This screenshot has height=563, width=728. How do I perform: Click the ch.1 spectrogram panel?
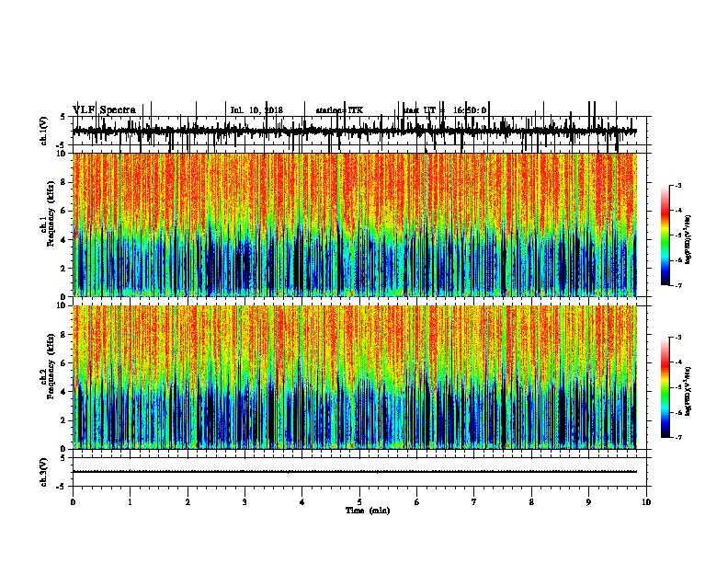coord(354,224)
